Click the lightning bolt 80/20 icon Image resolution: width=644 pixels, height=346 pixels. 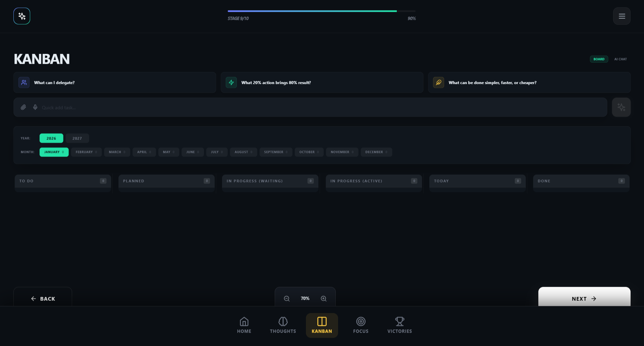231,82
